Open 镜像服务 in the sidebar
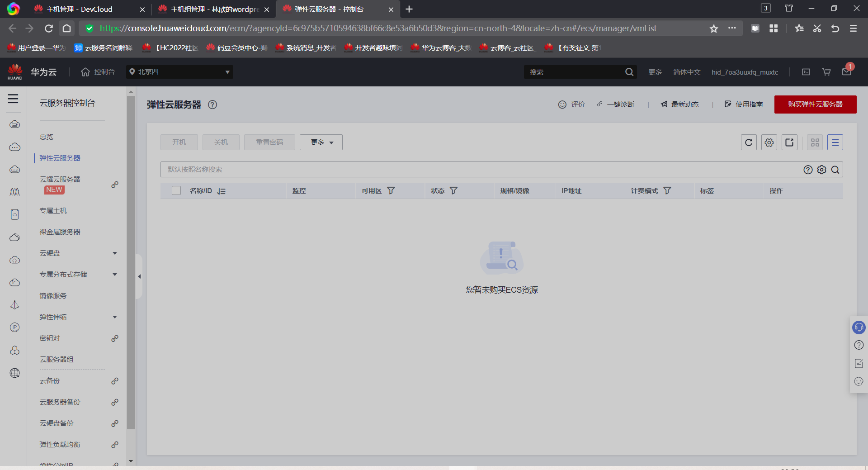Viewport: 868px width, 470px height. pyautogui.click(x=53, y=296)
